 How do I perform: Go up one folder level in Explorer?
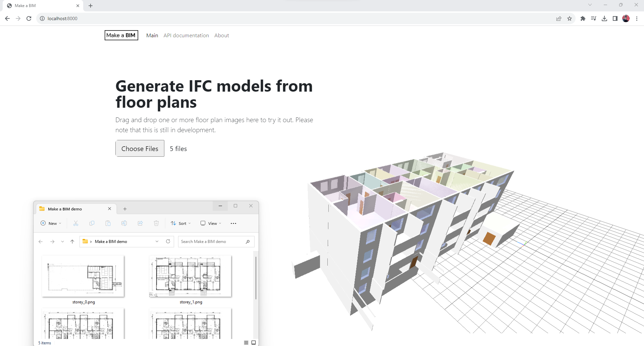[x=72, y=242]
